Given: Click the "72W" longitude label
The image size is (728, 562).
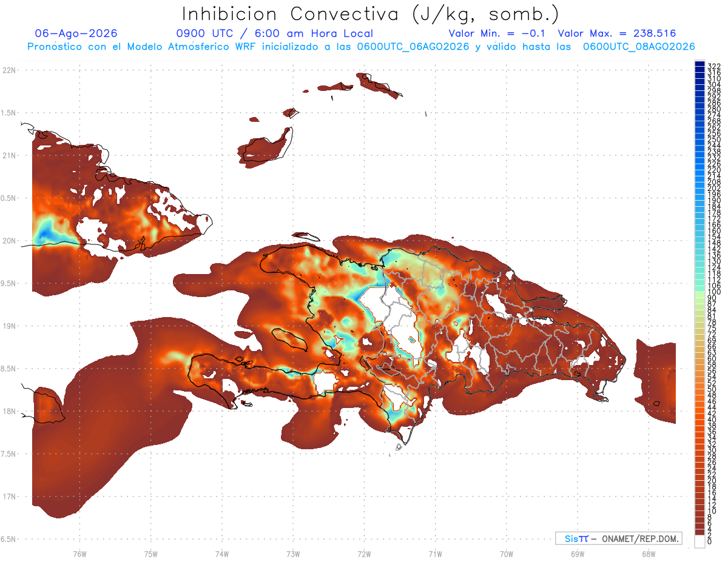Looking at the screenshot, I should point(364,553).
